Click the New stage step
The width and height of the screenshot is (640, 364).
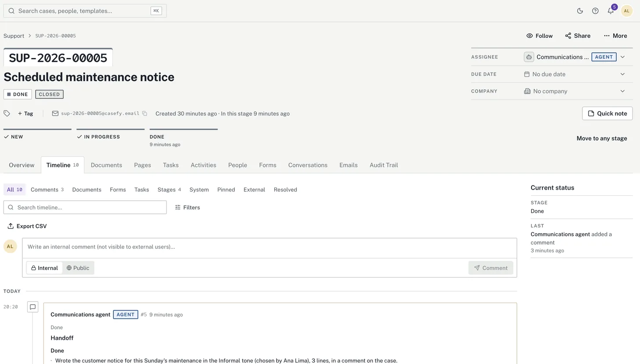[x=37, y=137]
